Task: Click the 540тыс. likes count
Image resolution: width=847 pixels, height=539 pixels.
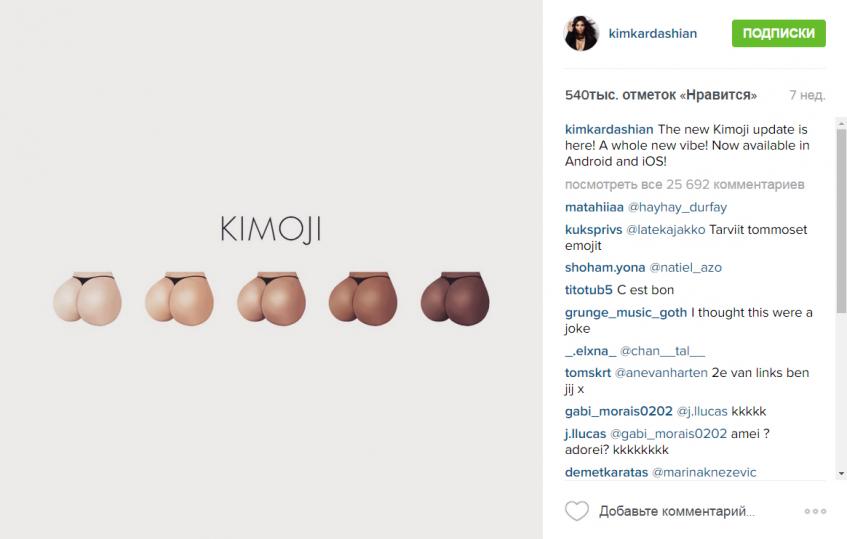Action: pyautogui.click(x=661, y=95)
